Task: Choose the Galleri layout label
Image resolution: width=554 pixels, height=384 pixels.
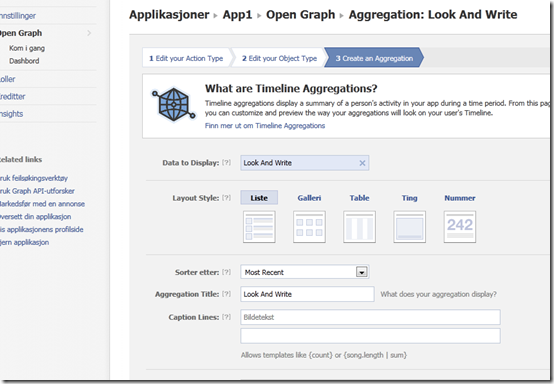Action: point(309,198)
